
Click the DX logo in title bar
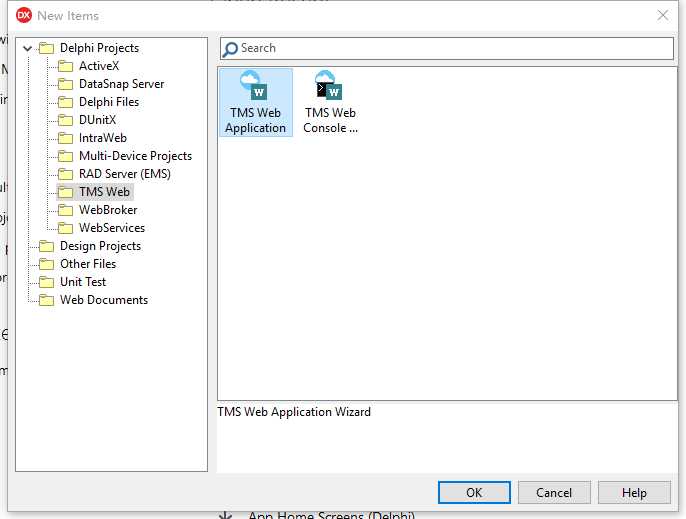(24, 15)
